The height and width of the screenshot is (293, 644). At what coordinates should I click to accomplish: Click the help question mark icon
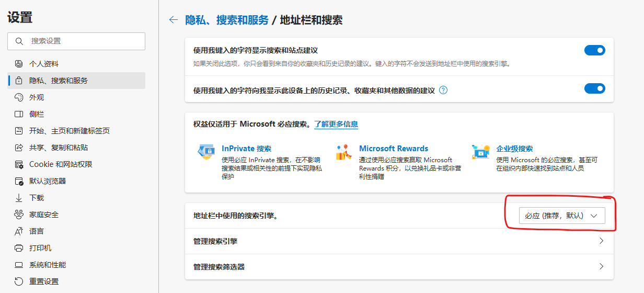[x=443, y=90]
